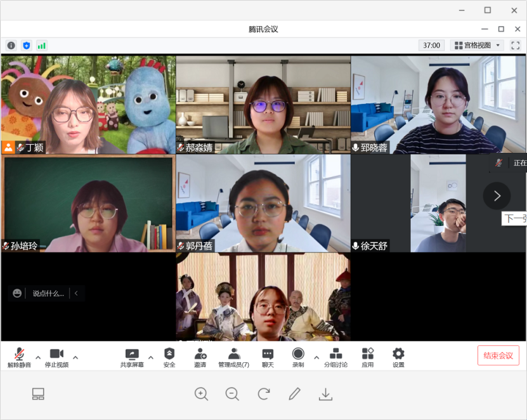Go to next page of participants

click(497, 196)
